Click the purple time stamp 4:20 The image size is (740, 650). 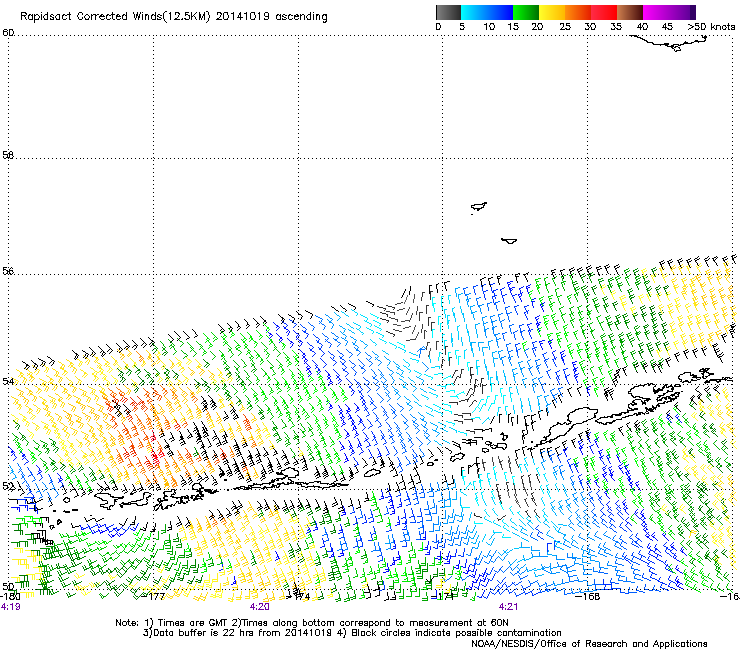pyautogui.click(x=260, y=607)
